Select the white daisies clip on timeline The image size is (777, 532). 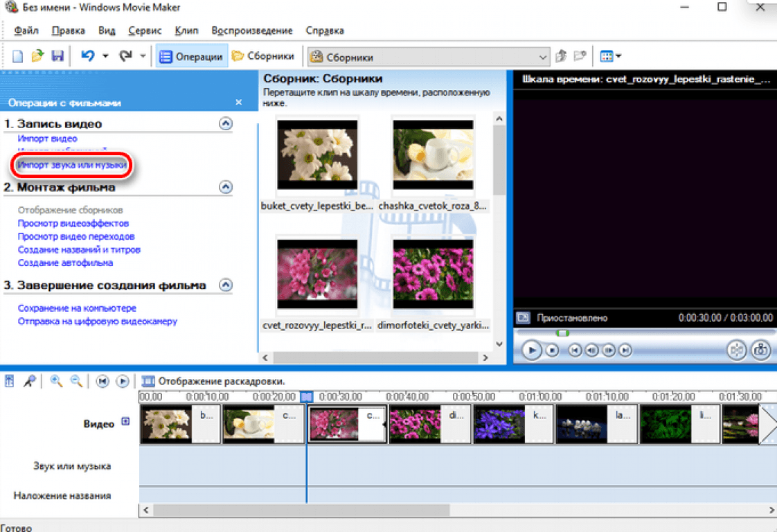[x=180, y=424]
